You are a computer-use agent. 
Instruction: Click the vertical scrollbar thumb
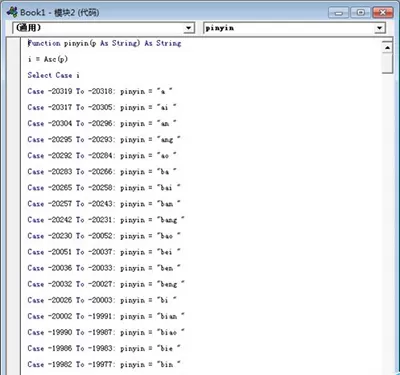[387, 63]
